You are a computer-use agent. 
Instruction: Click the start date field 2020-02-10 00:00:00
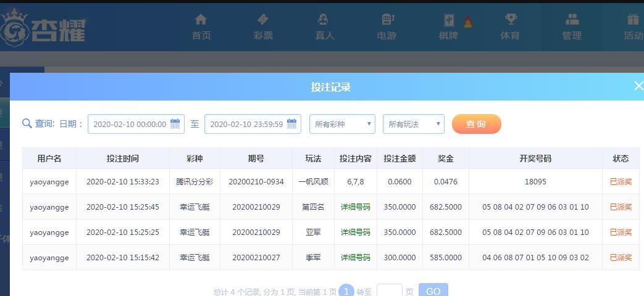pos(129,124)
